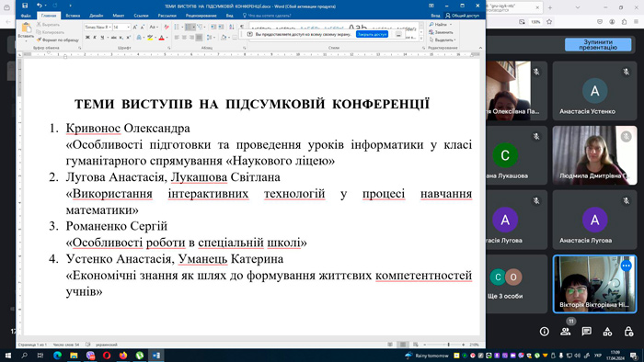Expand the font size 14 dropdown
The image size is (644, 362).
[x=129, y=27]
